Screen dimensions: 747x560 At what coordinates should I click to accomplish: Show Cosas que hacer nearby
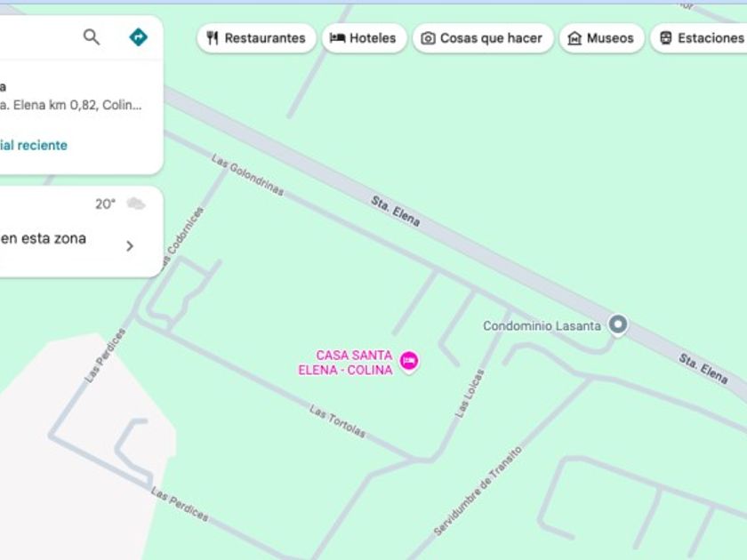483,38
